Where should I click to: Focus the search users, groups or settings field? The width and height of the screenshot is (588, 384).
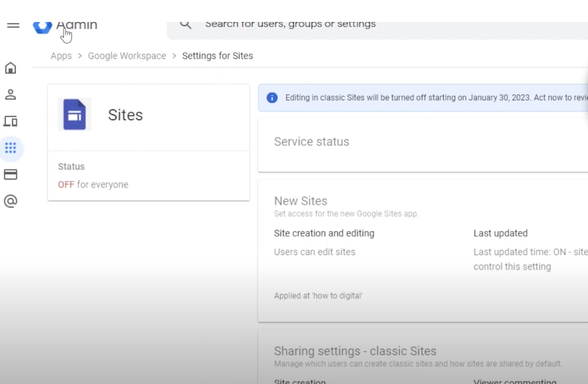click(x=356, y=25)
